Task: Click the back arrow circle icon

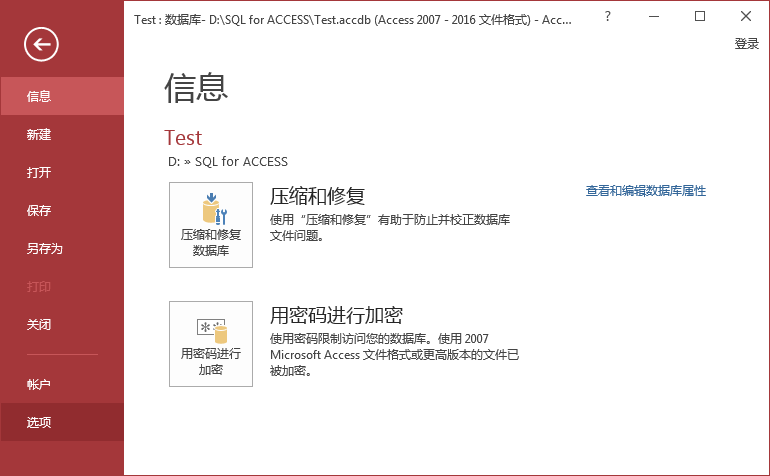Action: pyautogui.click(x=41, y=44)
